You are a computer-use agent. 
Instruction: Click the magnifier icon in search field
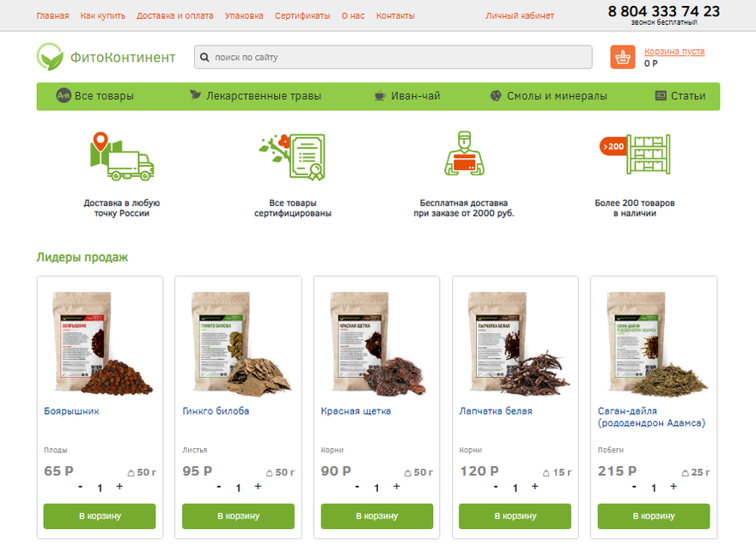(204, 58)
